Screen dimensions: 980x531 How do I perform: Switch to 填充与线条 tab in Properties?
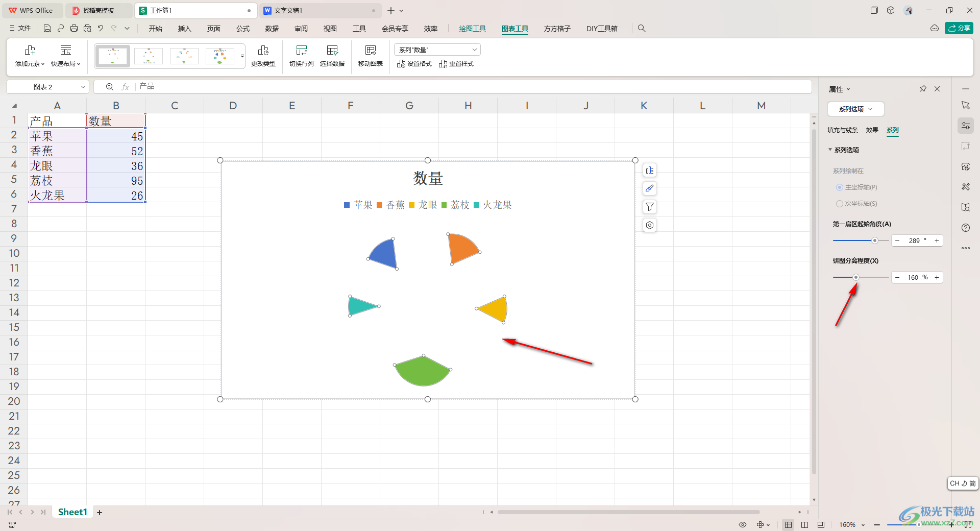point(843,130)
